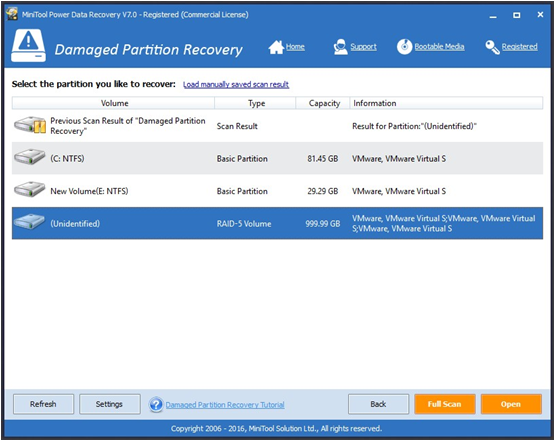554x440 pixels.
Task: Click the Damaged Partition Recovery warning icon
Action: (x=28, y=46)
